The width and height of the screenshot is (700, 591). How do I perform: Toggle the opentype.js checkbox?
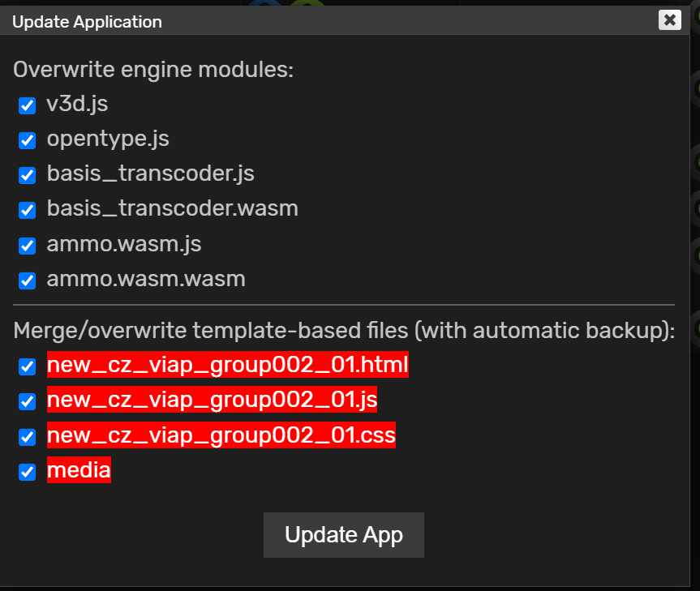pyautogui.click(x=28, y=140)
